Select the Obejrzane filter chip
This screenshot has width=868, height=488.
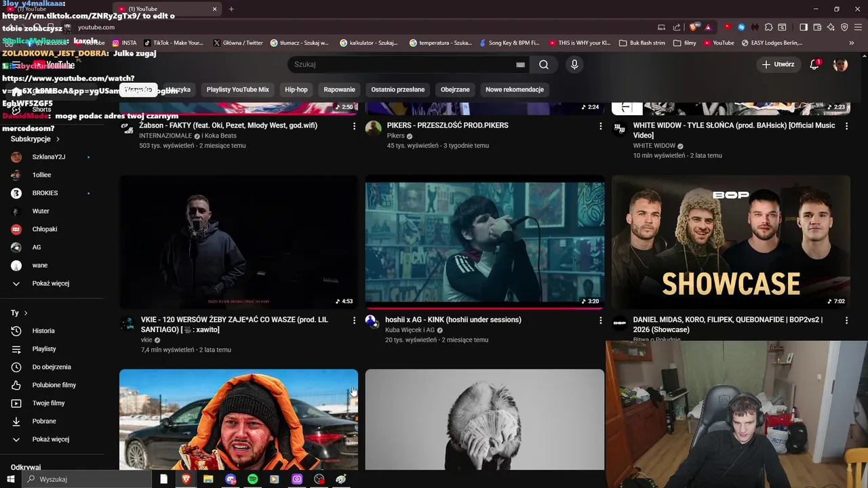[455, 89]
